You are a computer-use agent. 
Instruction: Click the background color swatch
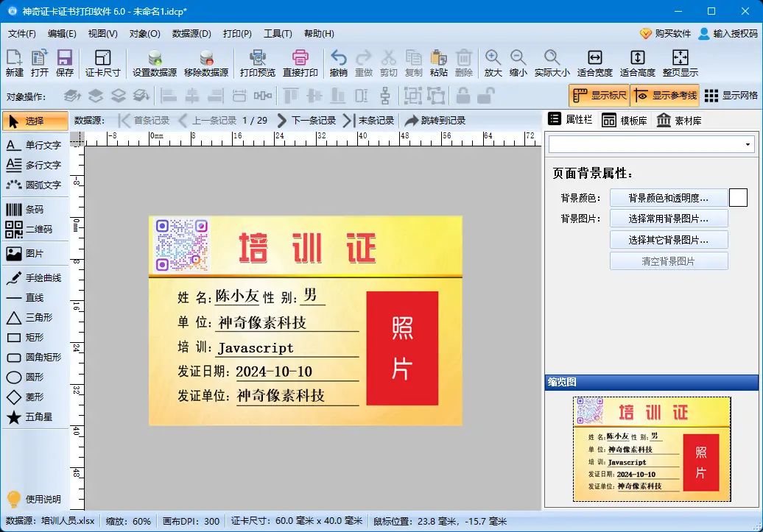pos(739,197)
